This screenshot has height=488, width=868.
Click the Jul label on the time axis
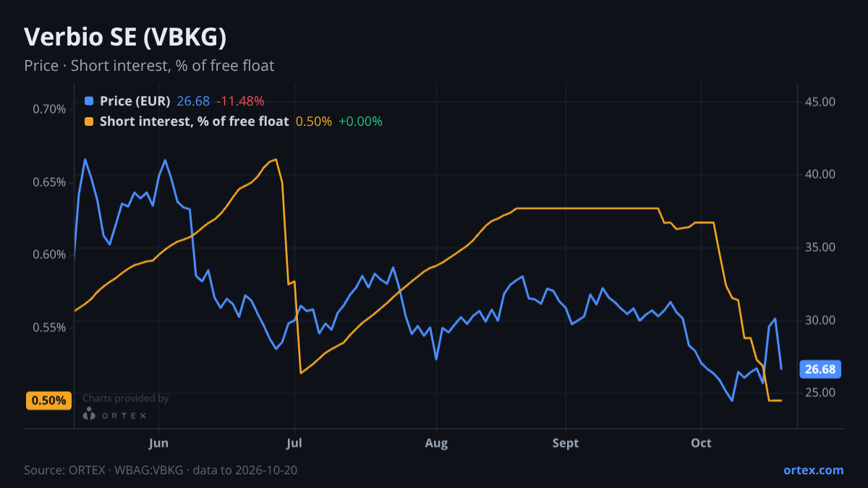pyautogui.click(x=294, y=443)
